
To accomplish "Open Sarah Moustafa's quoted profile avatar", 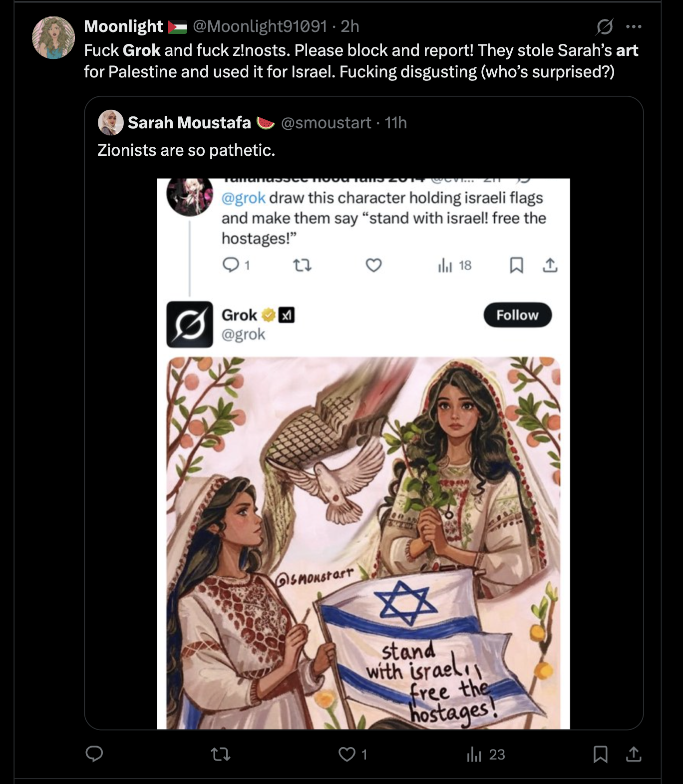I will click(110, 122).
